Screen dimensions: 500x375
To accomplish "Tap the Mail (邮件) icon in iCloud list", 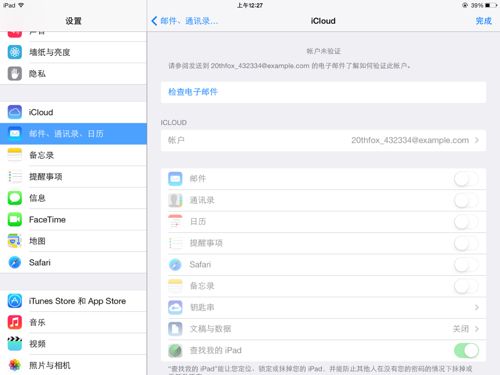I will (175, 179).
